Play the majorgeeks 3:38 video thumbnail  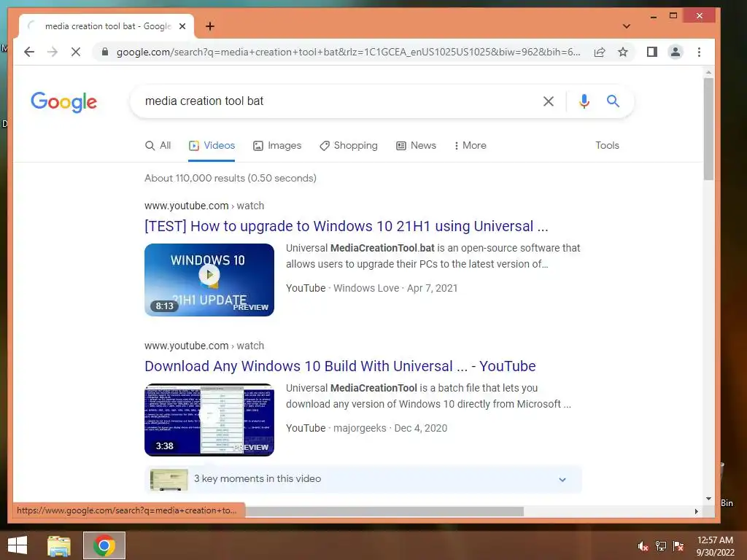click(x=209, y=419)
